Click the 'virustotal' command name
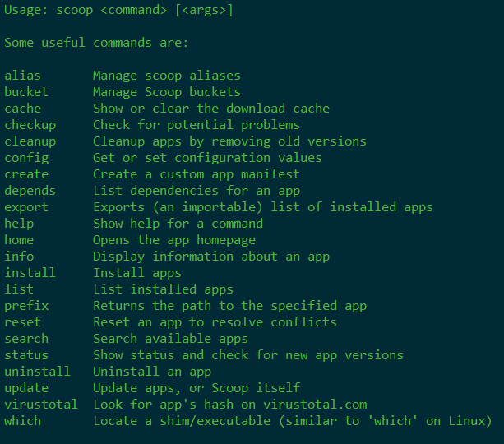The height and width of the screenshot is (444, 504). [41, 405]
